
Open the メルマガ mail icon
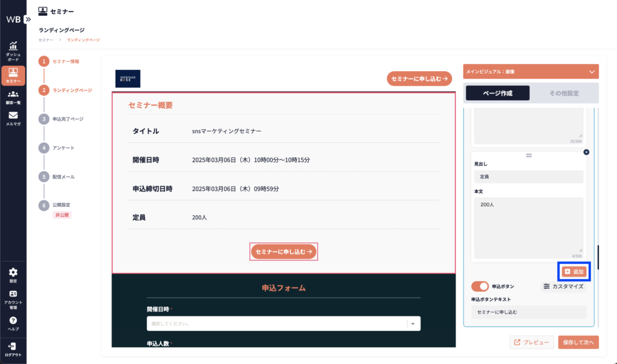(13, 116)
